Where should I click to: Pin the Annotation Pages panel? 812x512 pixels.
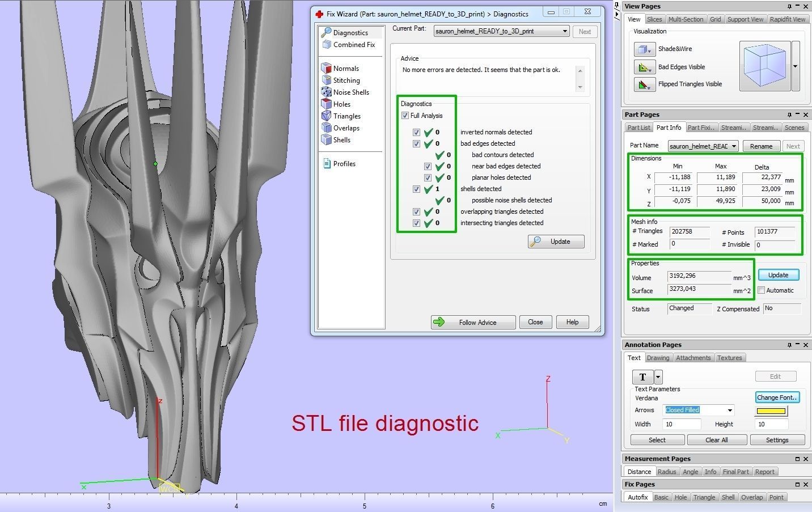(x=789, y=345)
